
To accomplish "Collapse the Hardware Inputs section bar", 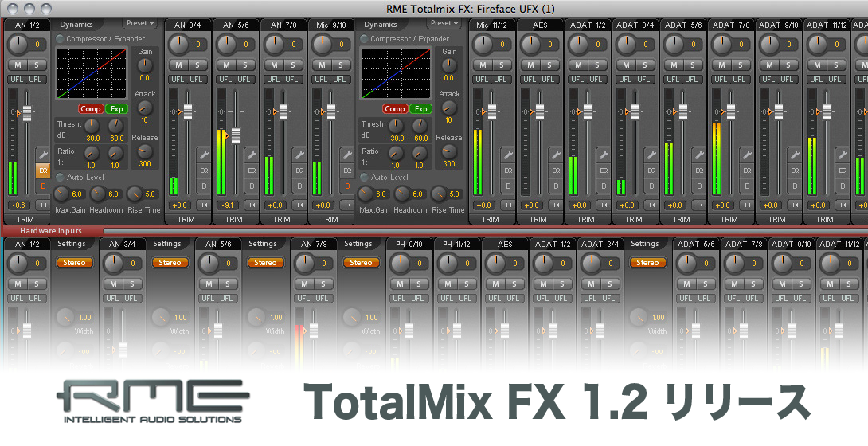I will 51,231.
